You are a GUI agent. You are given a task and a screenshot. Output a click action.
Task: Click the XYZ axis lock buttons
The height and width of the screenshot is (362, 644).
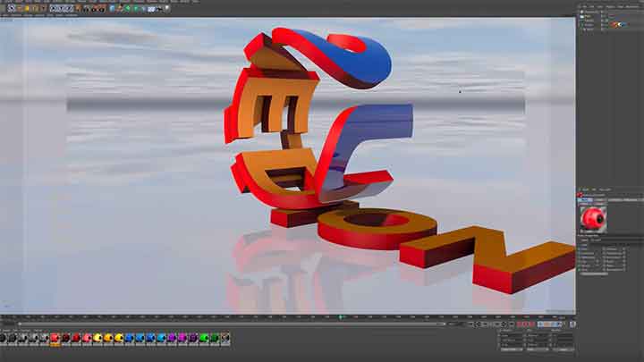[x=62, y=8]
